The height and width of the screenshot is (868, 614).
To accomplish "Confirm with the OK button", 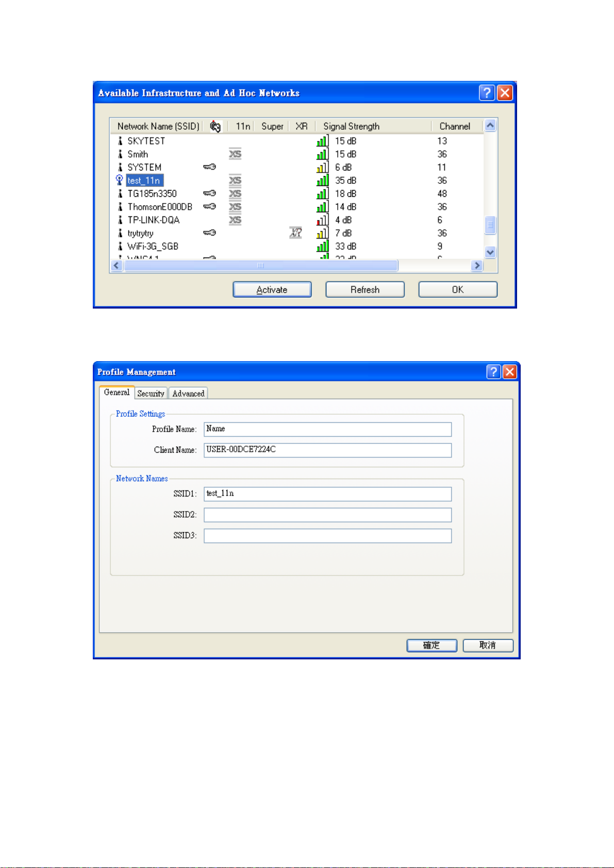I will (458, 290).
